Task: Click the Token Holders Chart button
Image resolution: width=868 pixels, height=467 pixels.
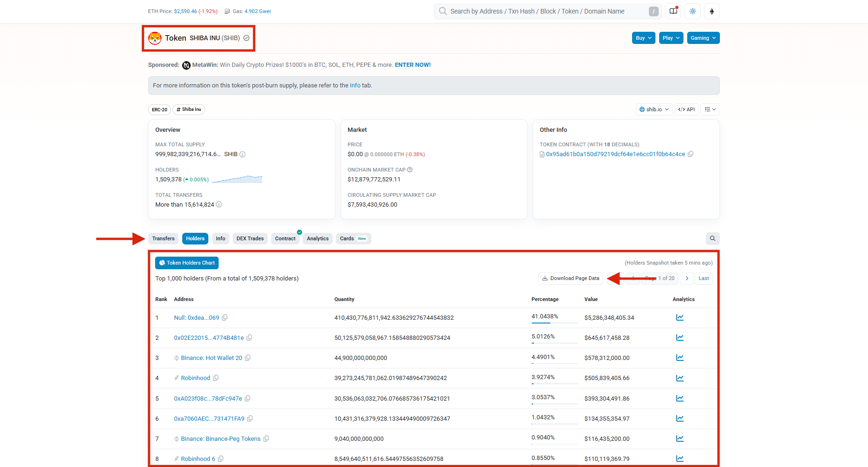Action: pos(187,263)
